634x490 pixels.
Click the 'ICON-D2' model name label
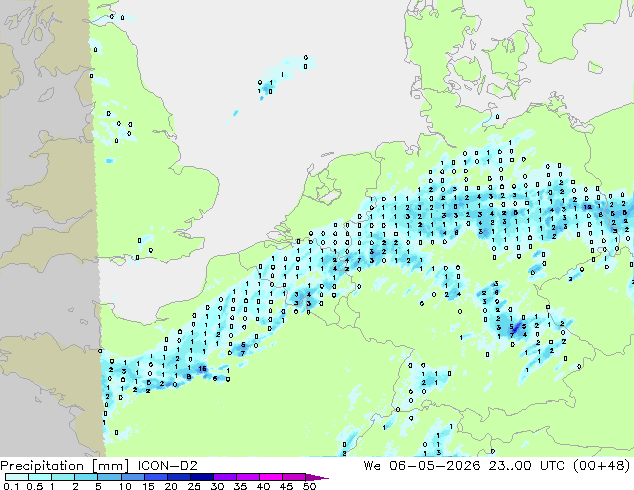pos(167,466)
